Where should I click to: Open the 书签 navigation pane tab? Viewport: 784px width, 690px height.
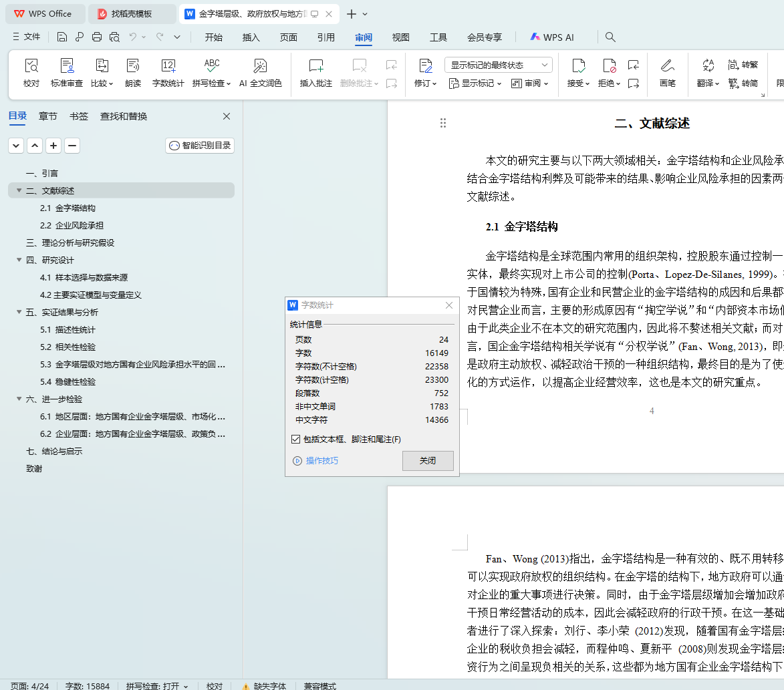(x=79, y=116)
